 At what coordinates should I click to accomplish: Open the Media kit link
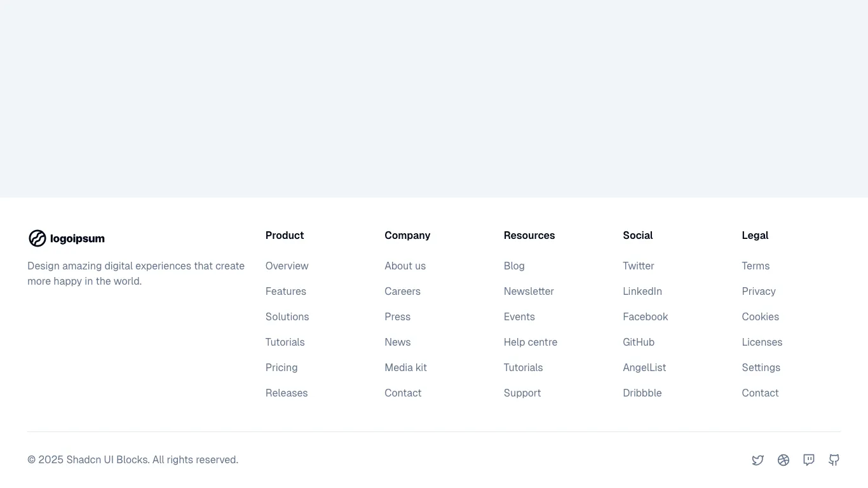pyautogui.click(x=405, y=367)
